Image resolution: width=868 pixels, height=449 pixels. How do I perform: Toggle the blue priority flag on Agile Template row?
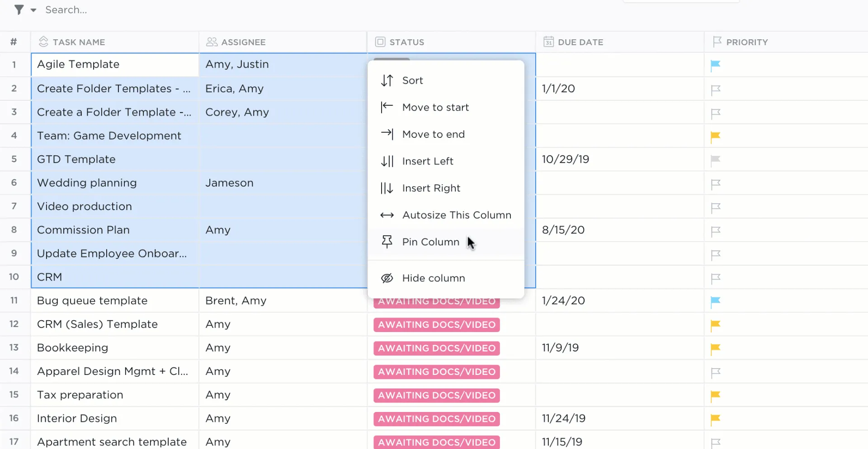tap(715, 65)
